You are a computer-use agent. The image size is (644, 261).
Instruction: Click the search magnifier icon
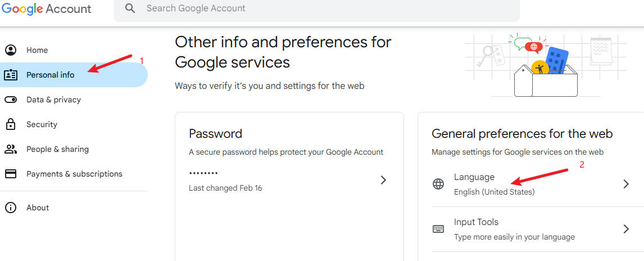pyautogui.click(x=130, y=8)
